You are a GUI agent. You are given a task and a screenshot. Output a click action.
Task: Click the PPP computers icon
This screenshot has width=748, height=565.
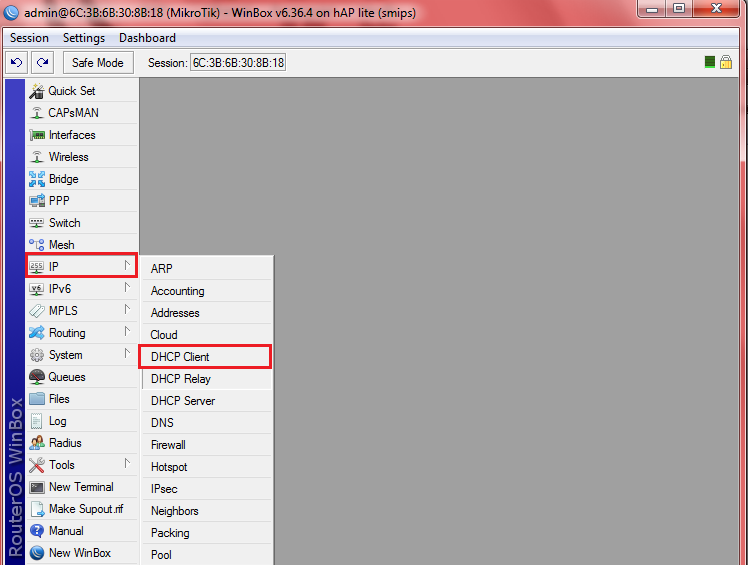[37, 201]
